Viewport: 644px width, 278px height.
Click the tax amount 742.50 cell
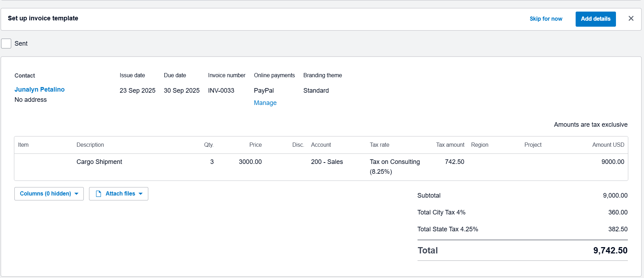[x=454, y=162]
